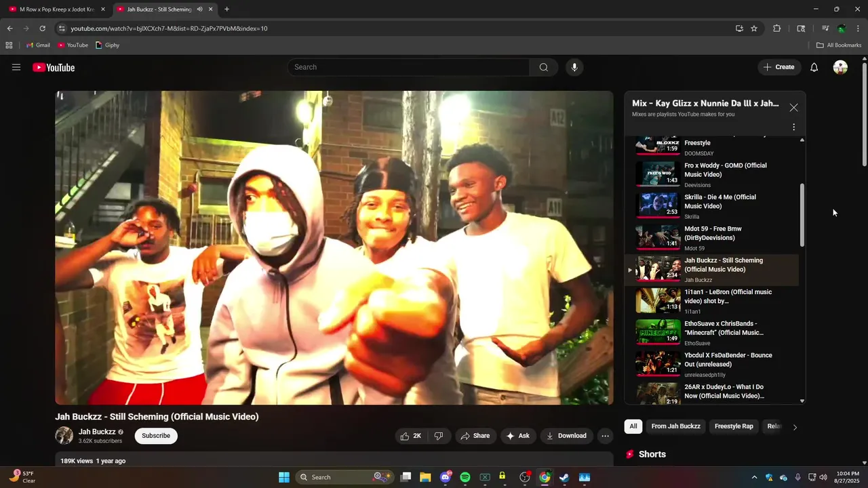Screen dimensions: 868x488
Task: Dislike the video with thumbs-down
Action: click(439, 436)
